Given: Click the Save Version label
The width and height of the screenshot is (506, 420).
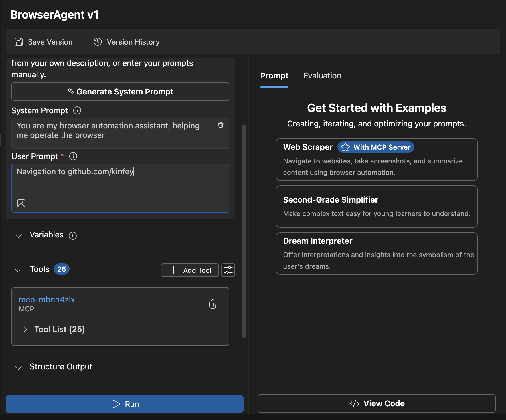Looking at the screenshot, I should (x=50, y=42).
